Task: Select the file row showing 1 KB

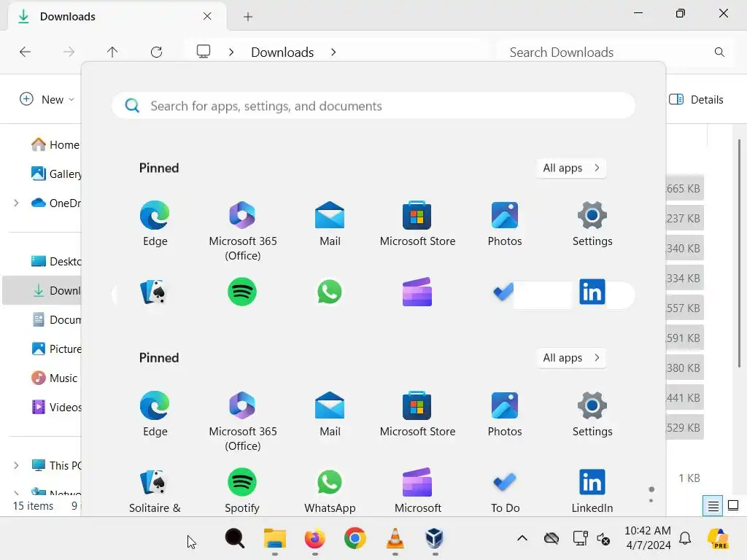Action: point(689,478)
